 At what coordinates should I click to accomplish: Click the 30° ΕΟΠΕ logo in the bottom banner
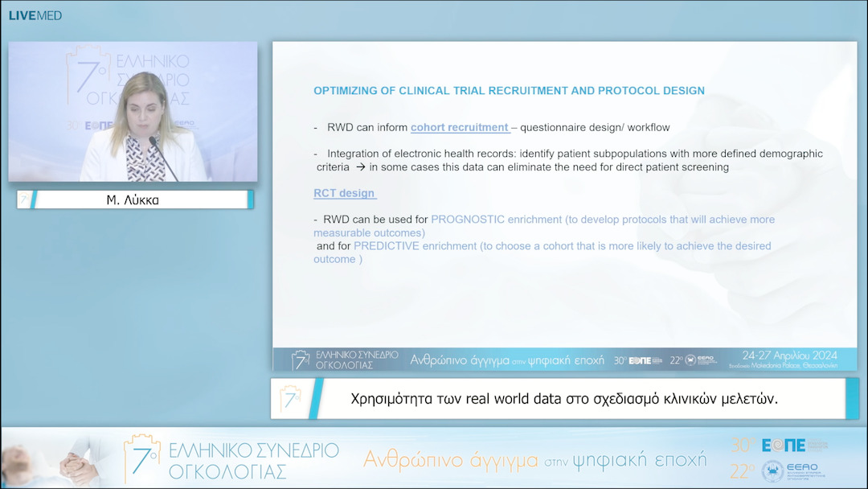pos(778,445)
